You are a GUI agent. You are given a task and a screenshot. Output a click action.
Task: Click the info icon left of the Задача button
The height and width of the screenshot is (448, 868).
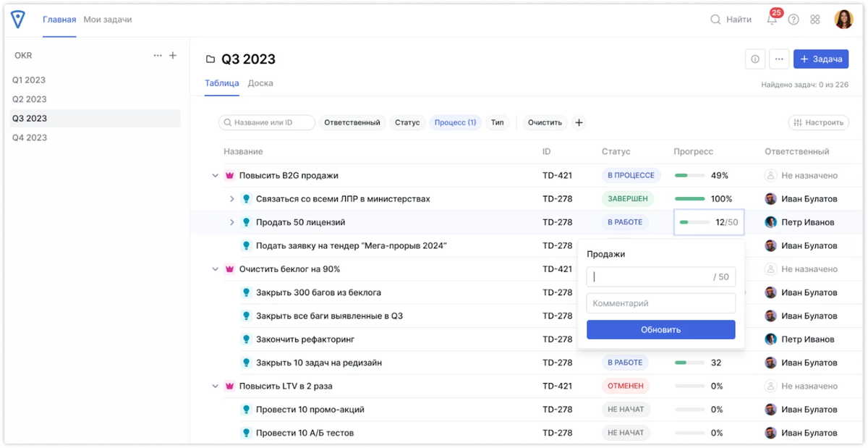(x=754, y=59)
